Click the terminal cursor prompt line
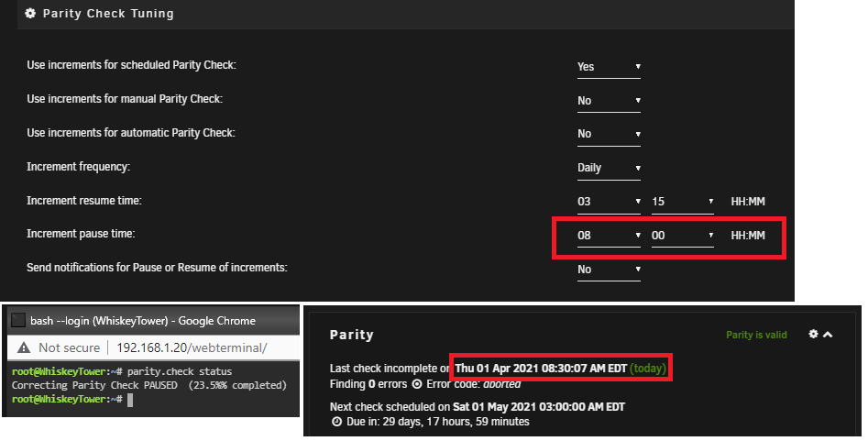This screenshot has width=868, height=441. (x=72, y=400)
